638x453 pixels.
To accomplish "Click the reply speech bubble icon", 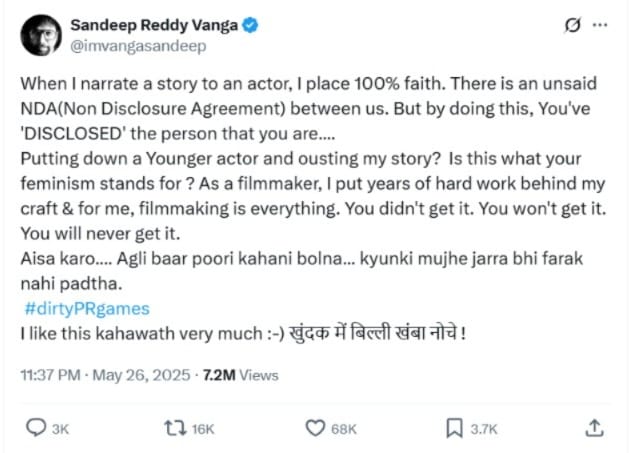I will tap(35, 427).
